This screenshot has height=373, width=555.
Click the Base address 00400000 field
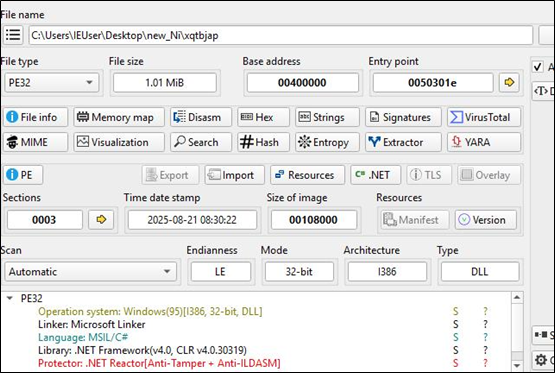click(x=303, y=82)
